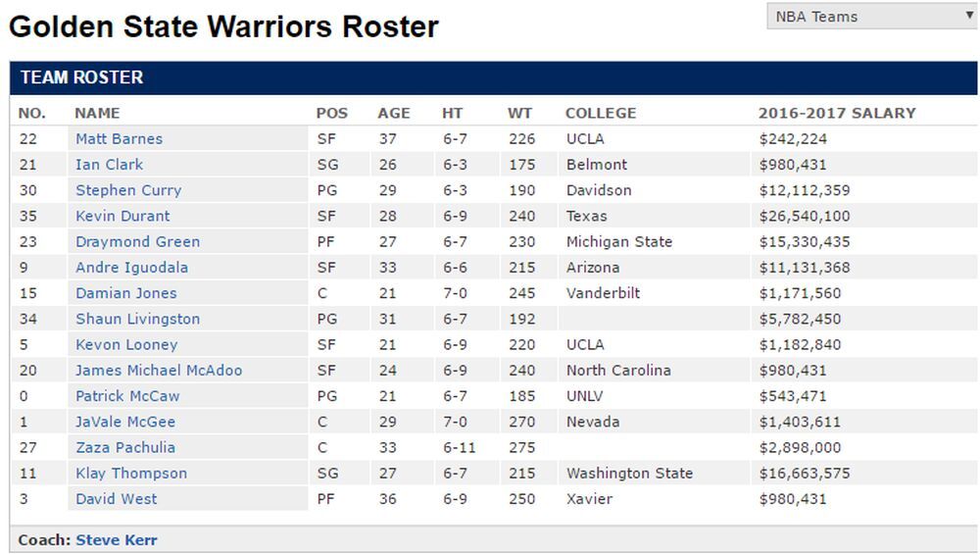Open the NBA Teams dropdown
This screenshot has width=980, height=554.
coord(870,17)
